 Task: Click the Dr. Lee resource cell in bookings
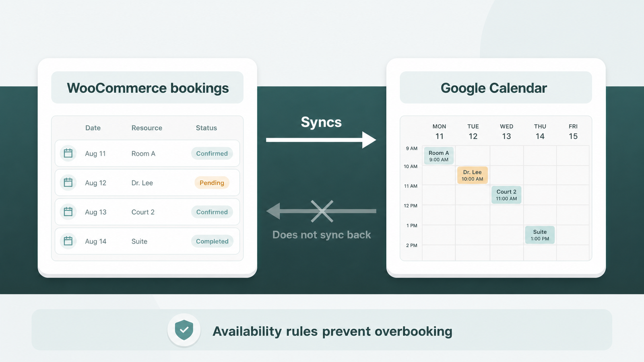click(142, 183)
